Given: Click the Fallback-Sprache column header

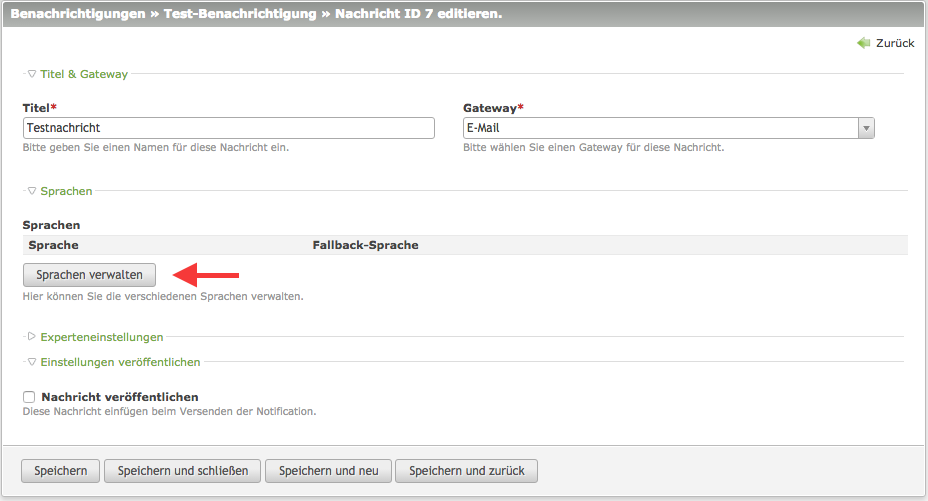Looking at the screenshot, I should 365,245.
